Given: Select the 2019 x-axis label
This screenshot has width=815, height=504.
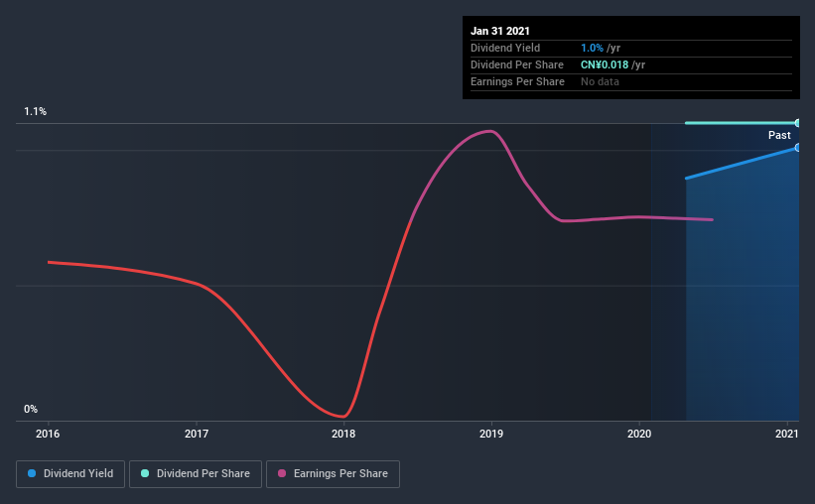Looking at the screenshot, I should (x=491, y=434).
